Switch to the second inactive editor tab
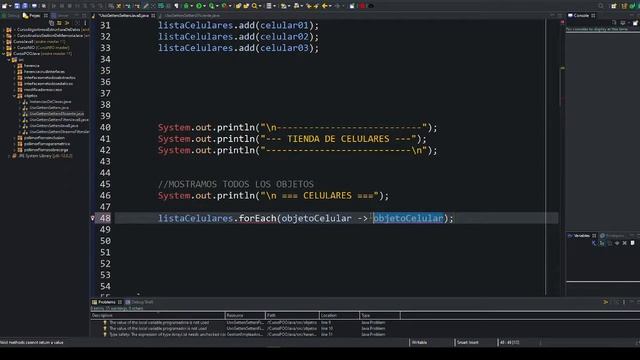 pyautogui.click(x=192, y=16)
